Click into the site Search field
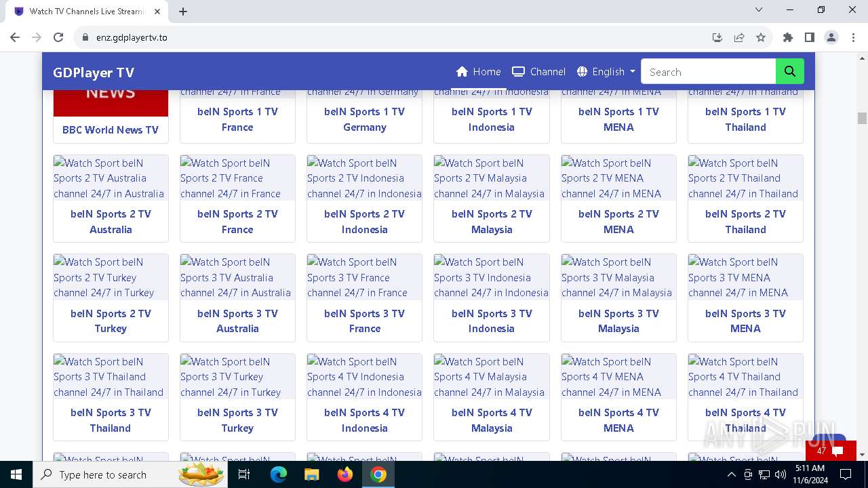Viewport: 868px width, 488px height. coord(708,72)
